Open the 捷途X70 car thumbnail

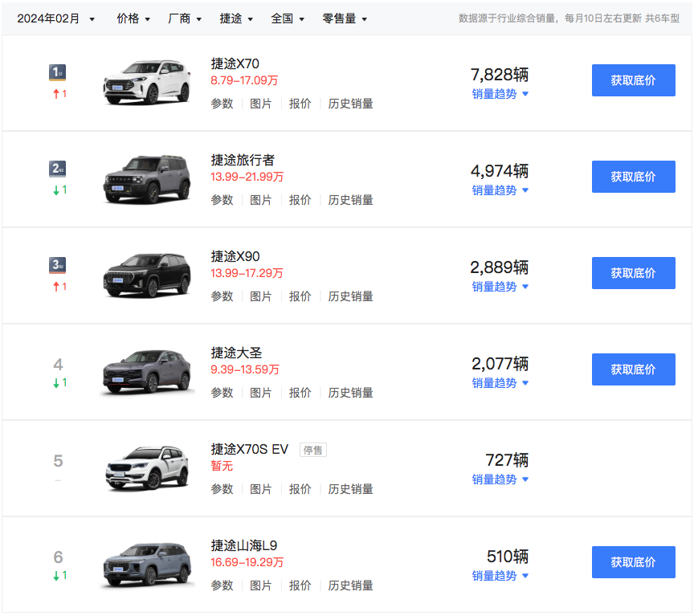(x=147, y=82)
